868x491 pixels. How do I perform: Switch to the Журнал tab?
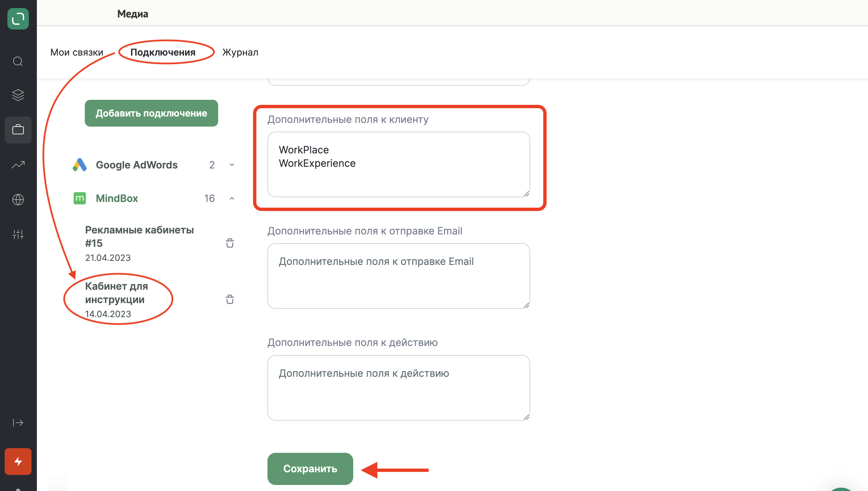point(240,52)
